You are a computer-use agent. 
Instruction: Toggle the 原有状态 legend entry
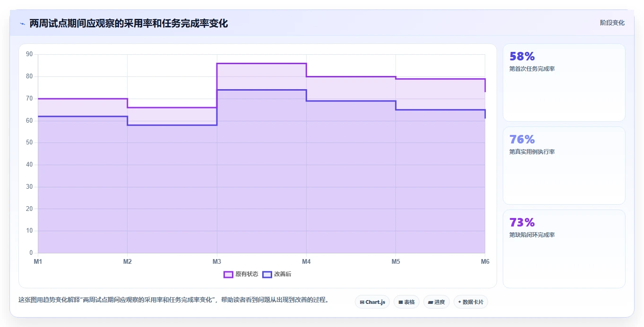(x=241, y=274)
